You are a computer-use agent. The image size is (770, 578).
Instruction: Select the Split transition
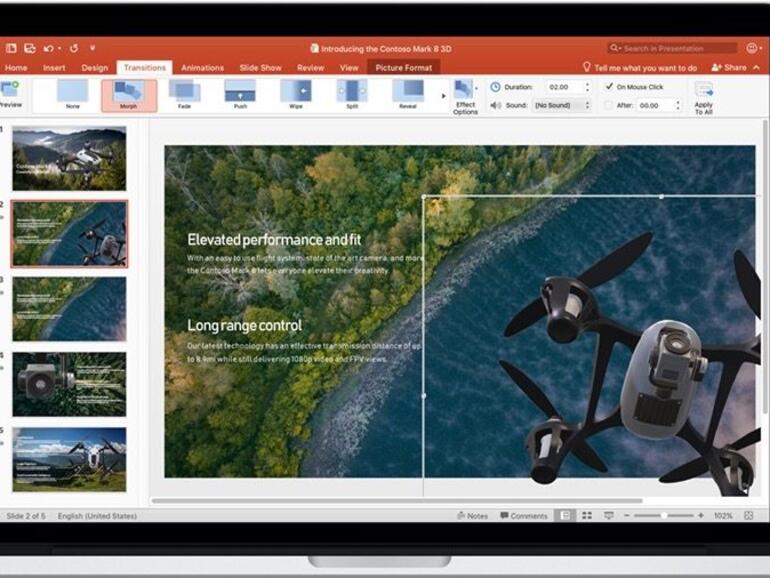352,94
